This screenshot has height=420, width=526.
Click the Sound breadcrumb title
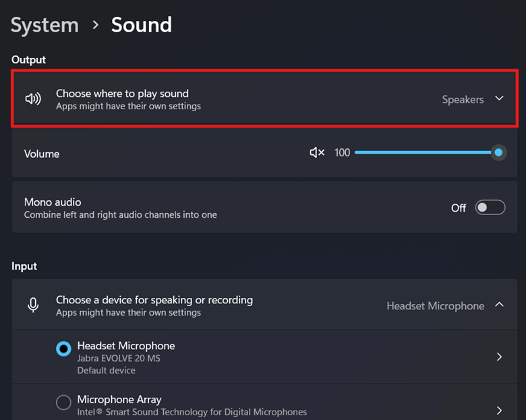click(141, 25)
